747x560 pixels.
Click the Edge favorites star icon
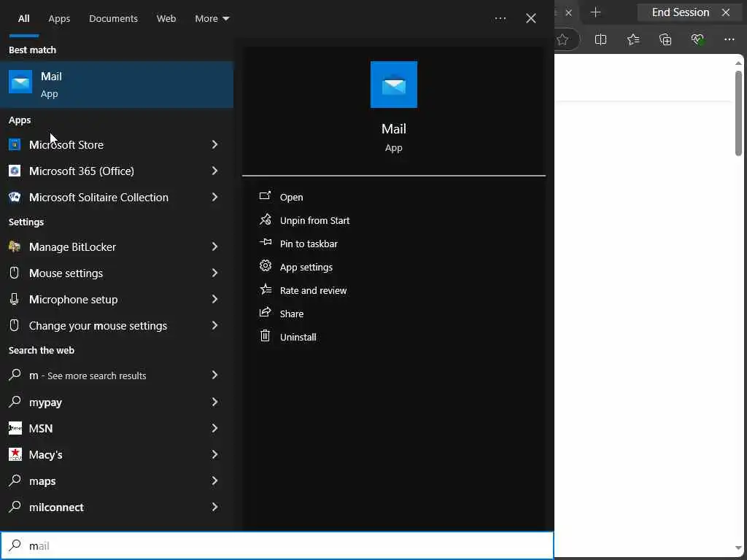[562, 39]
